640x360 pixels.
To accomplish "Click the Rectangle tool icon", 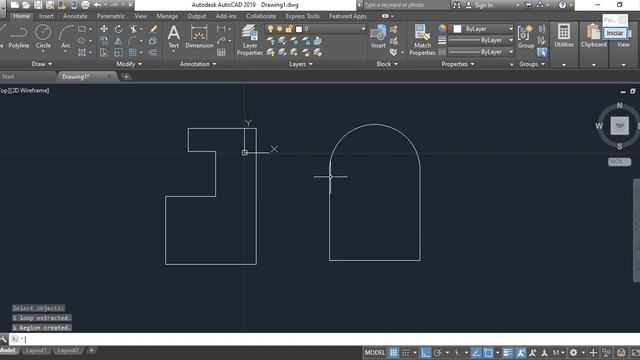I will coord(82,29).
